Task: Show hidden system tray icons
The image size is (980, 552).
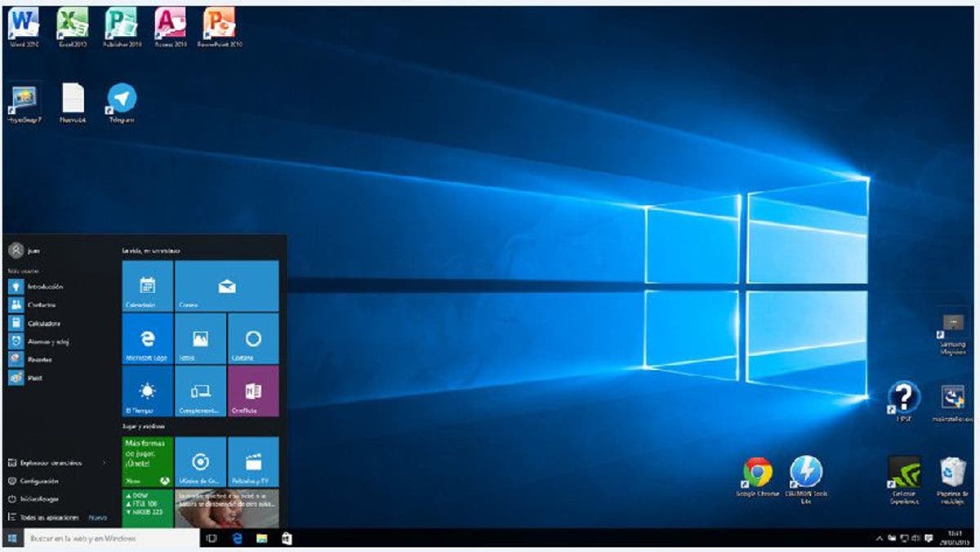Action: pos(880,539)
